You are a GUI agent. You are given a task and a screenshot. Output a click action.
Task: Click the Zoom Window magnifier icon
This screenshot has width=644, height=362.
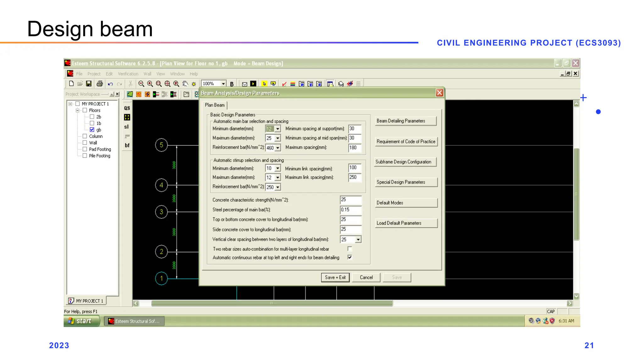(x=159, y=84)
